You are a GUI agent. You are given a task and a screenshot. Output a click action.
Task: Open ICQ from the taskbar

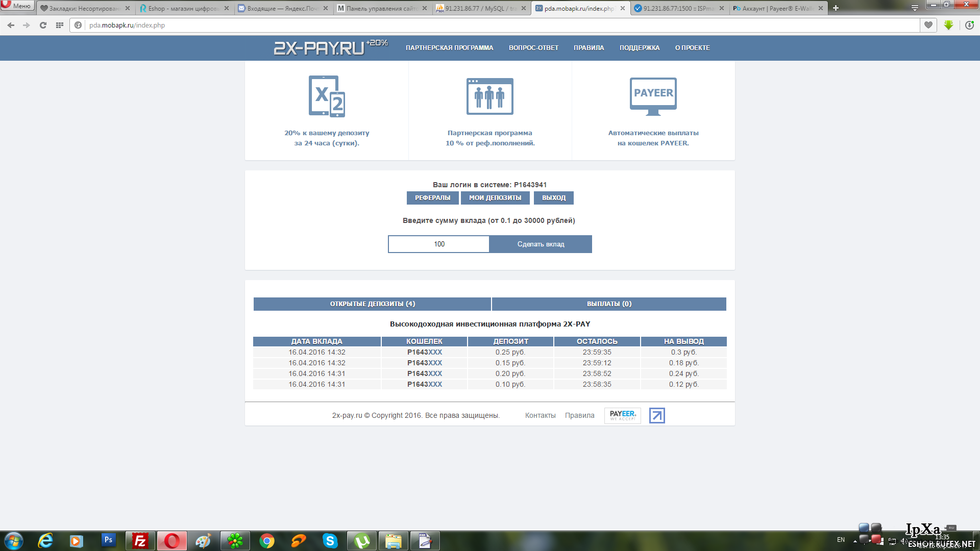(235, 541)
